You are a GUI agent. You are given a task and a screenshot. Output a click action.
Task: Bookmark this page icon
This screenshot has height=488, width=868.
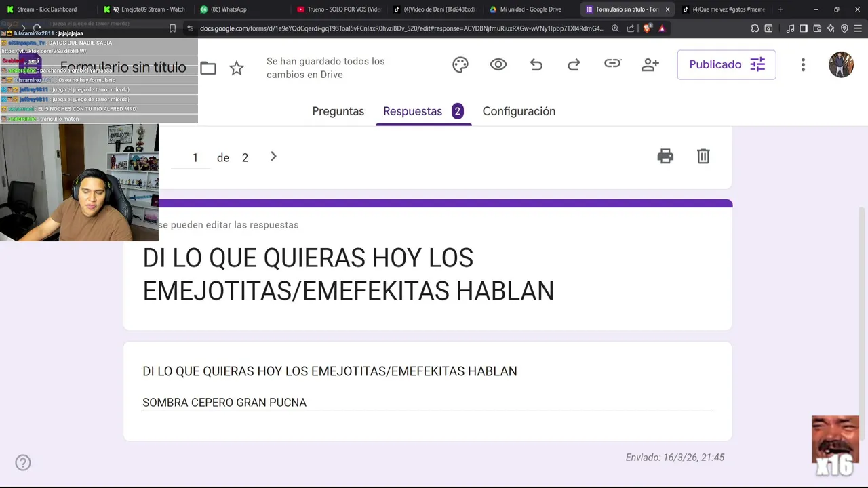(172, 28)
